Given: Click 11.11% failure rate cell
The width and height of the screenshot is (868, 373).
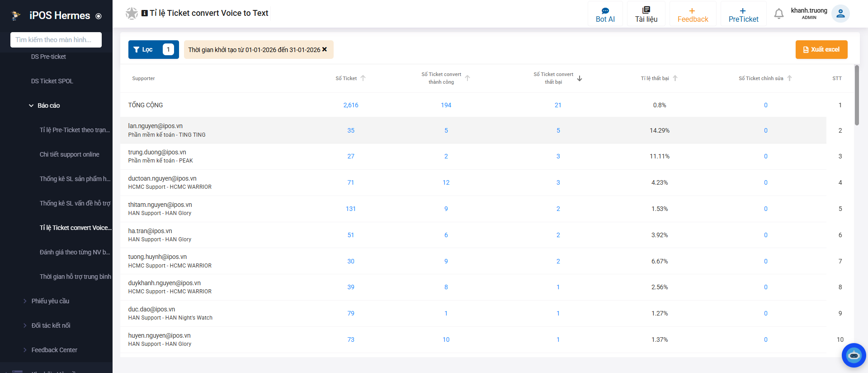Looking at the screenshot, I should click(x=660, y=156).
